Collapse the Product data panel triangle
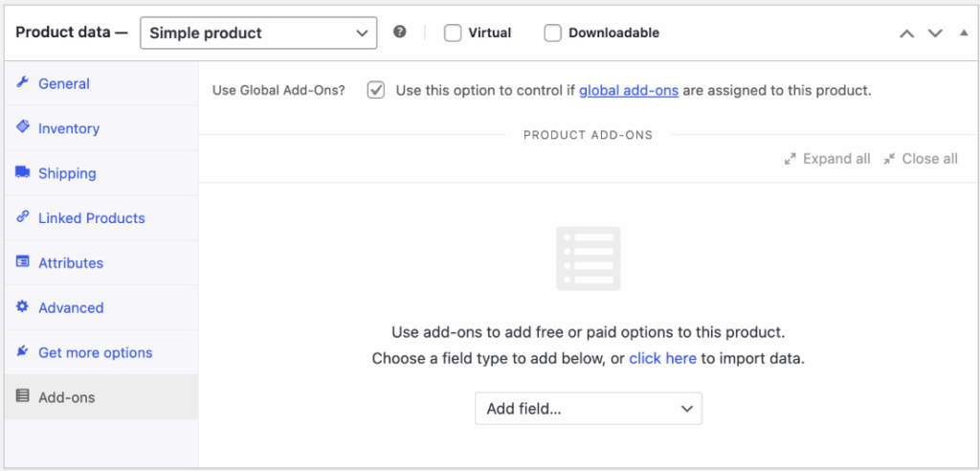980x471 pixels. coord(964,33)
